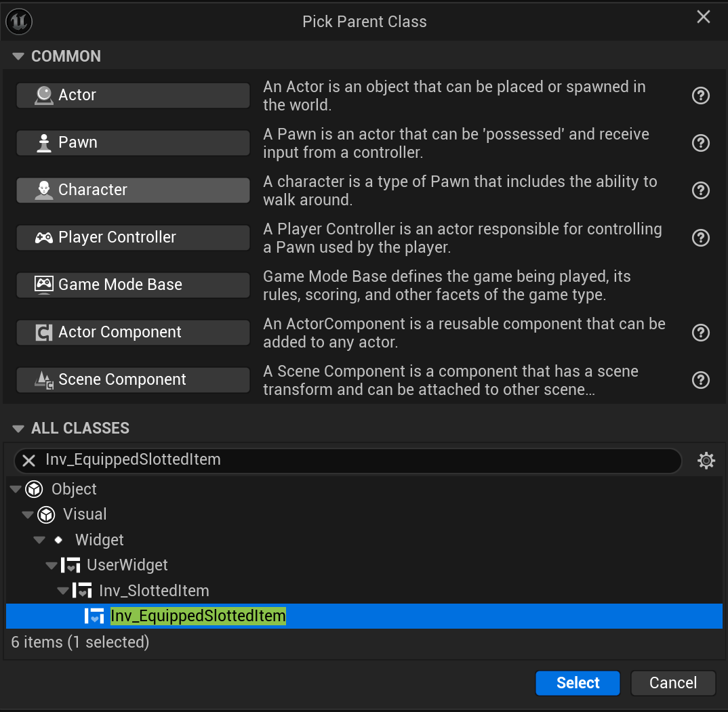This screenshot has width=728, height=712.
Task: Open class viewer settings gear
Action: (706, 461)
